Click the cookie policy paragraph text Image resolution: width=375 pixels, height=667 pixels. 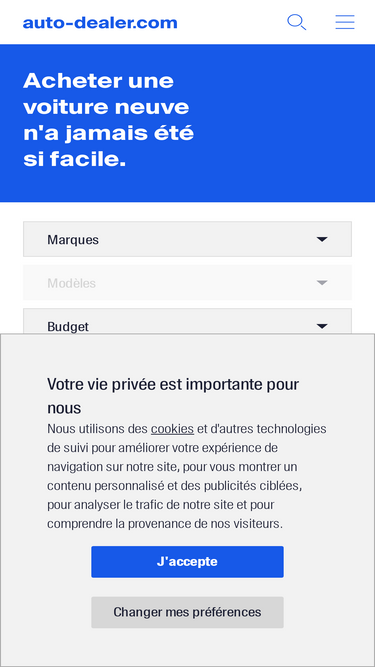(187, 476)
